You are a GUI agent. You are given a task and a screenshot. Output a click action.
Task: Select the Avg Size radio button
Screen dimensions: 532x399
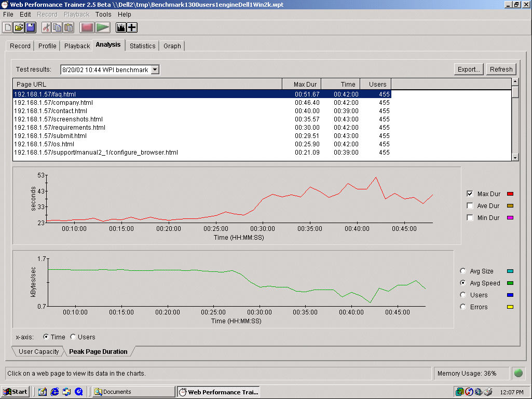coord(463,271)
